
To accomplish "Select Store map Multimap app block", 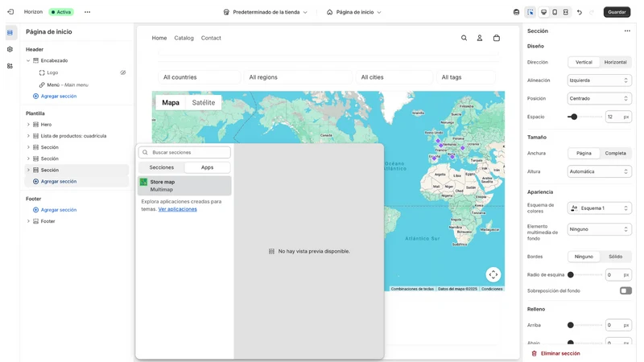I will [185, 186].
